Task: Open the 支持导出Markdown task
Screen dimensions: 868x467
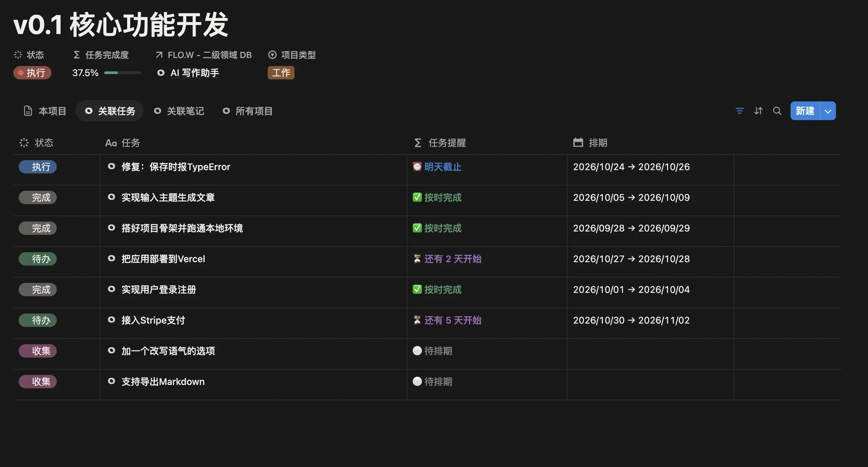Action: (x=163, y=382)
